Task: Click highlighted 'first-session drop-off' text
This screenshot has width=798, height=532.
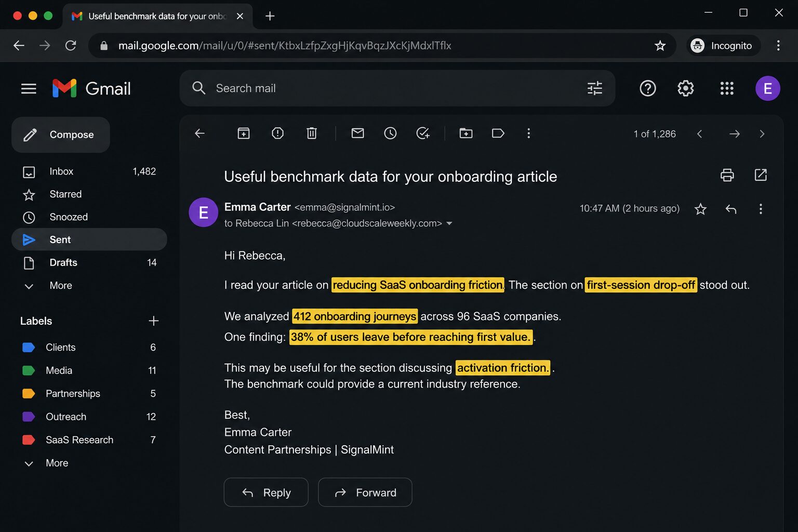Action: click(641, 285)
